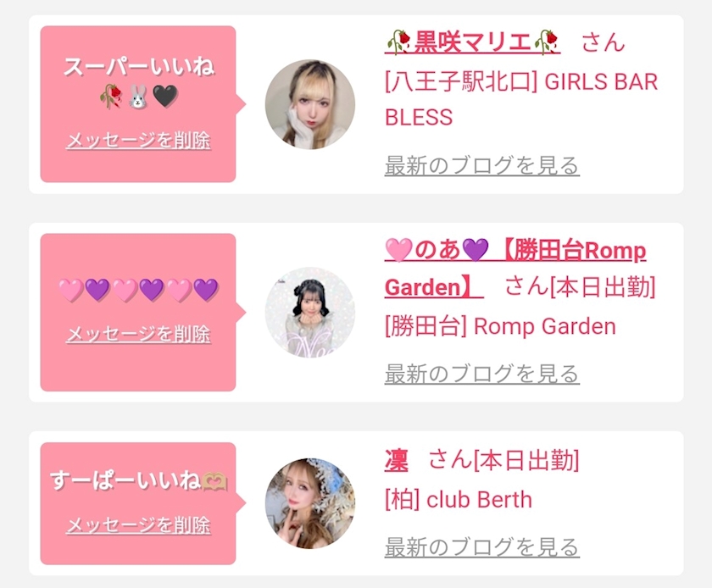Click the pink heart before のあ's name
The image size is (712, 588).
[x=398, y=251]
